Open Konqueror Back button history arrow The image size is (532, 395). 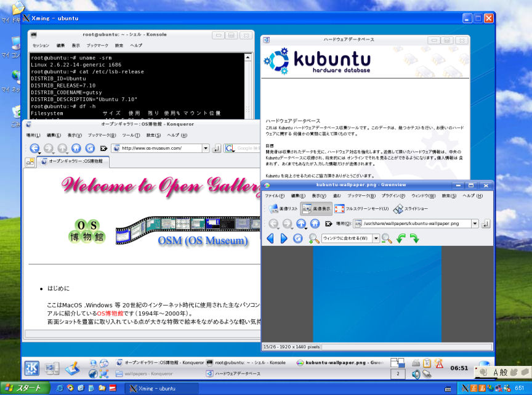[39, 153]
